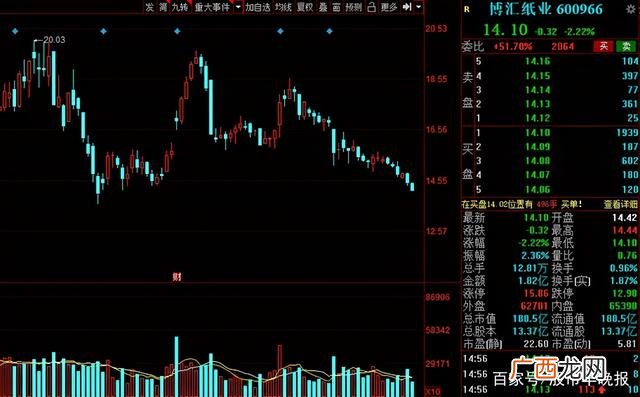Click the 画 drawing tools button
Image resolution: width=640 pixels, height=397 pixels.
(336, 7)
